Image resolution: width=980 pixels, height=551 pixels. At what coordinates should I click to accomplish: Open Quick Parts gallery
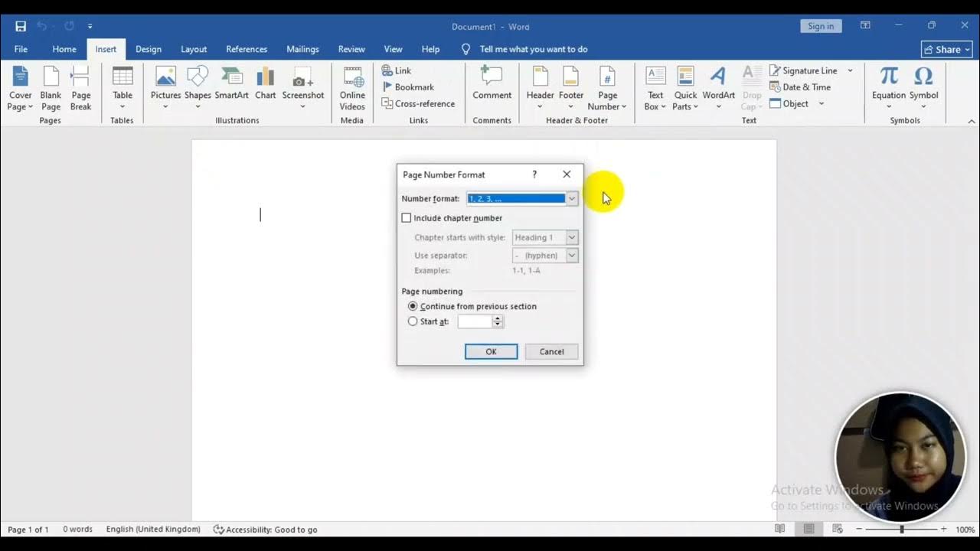point(685,89)
